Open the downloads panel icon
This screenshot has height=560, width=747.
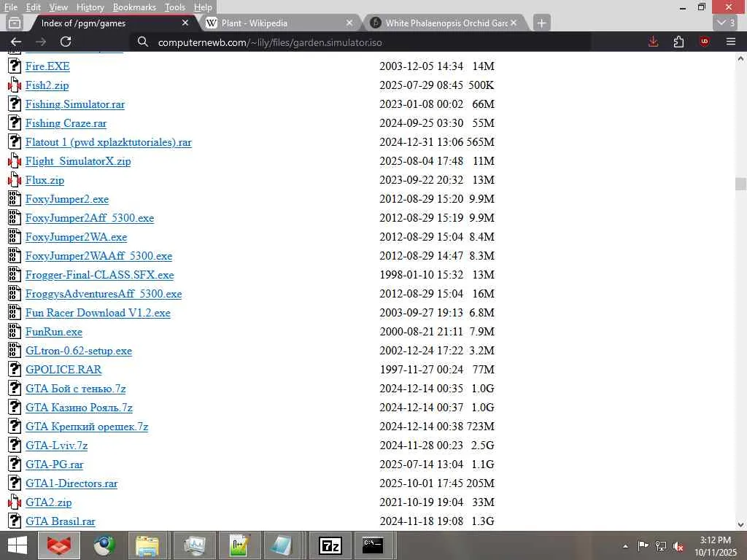tap(653, 42)
